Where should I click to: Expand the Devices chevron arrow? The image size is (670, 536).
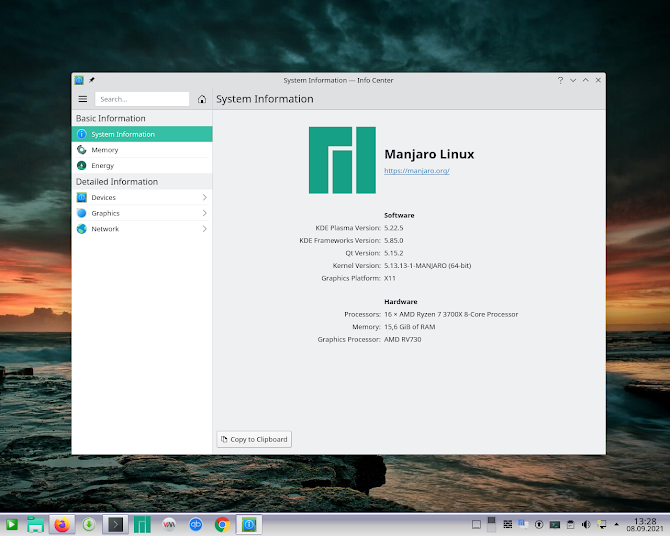(x=205, y=197)
